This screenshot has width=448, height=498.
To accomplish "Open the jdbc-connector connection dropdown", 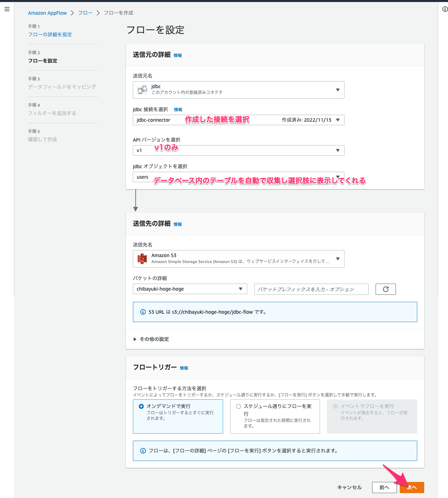I will tap(337, 120).
